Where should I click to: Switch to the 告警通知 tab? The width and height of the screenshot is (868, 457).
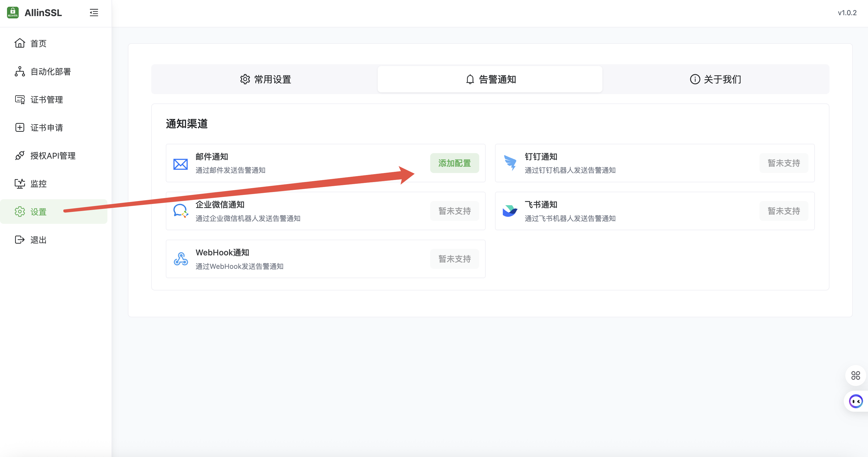(x=490, y=79)
